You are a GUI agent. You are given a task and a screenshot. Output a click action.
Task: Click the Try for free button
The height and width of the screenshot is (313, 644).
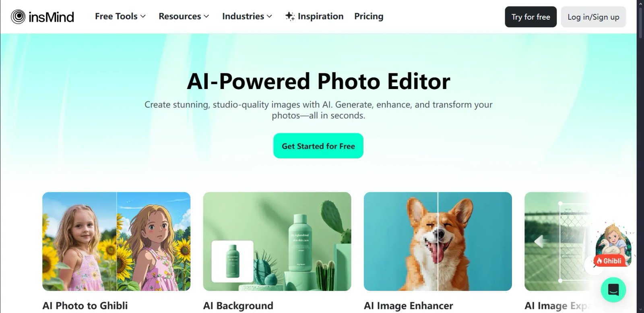[x=530, y=17]
